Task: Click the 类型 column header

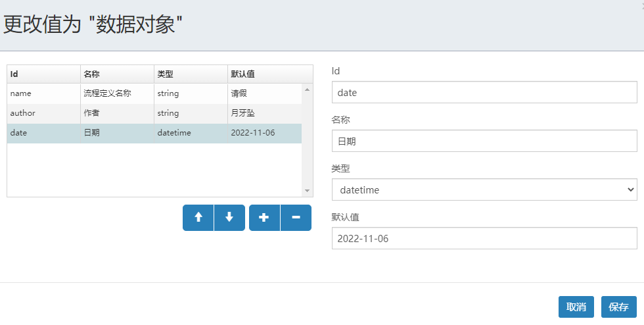Action: (191, 74)
